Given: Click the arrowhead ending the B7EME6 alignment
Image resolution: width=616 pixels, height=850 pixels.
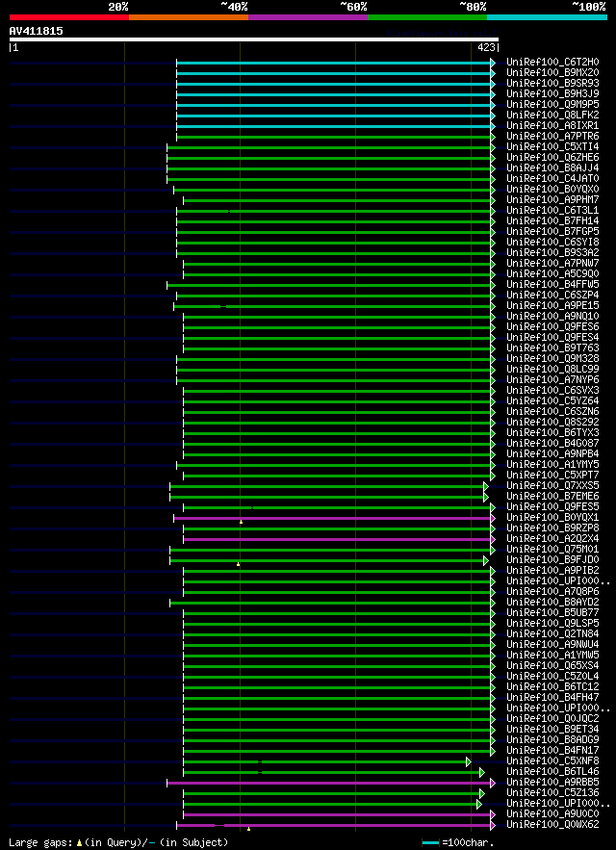Looking at the screenshot, I should pos(486,497).
